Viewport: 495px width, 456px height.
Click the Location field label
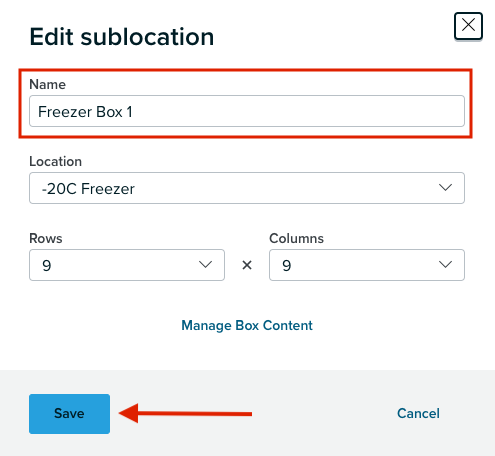[x=55, y=161]
